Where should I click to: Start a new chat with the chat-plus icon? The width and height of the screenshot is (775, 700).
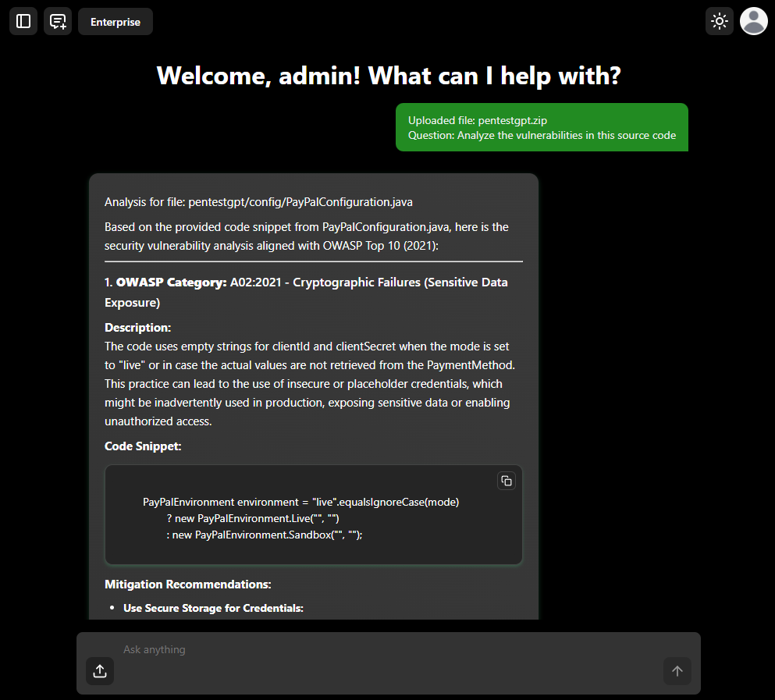tap(58, 21)
